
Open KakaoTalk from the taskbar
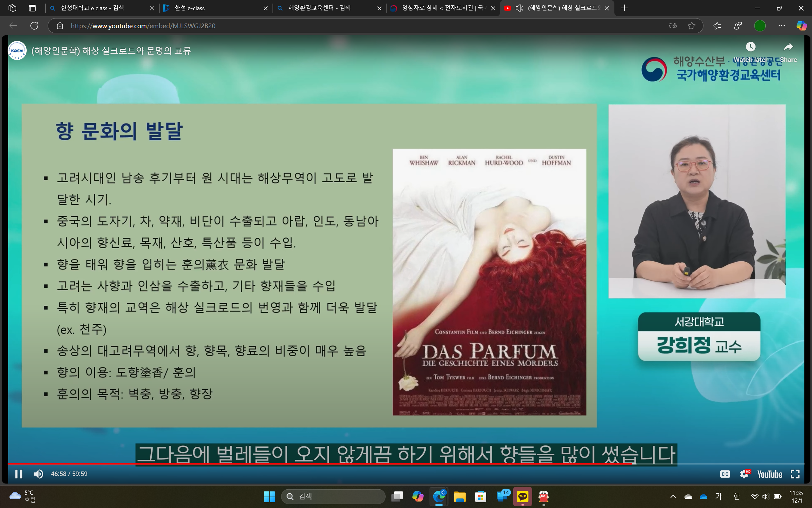point(522,497)
